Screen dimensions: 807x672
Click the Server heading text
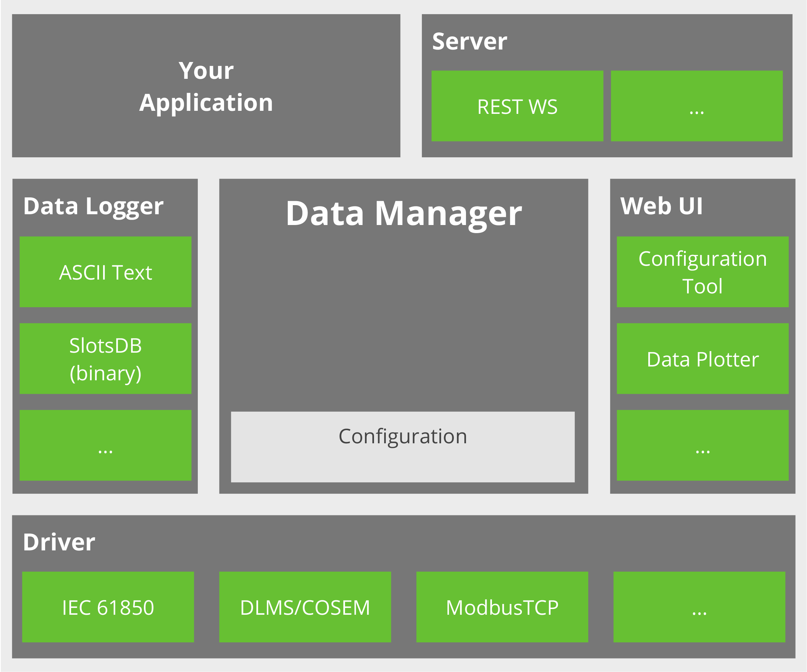coord(469,41)
